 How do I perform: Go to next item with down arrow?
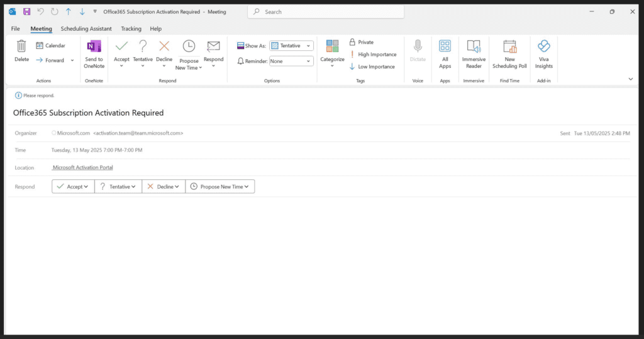[82, 11]
